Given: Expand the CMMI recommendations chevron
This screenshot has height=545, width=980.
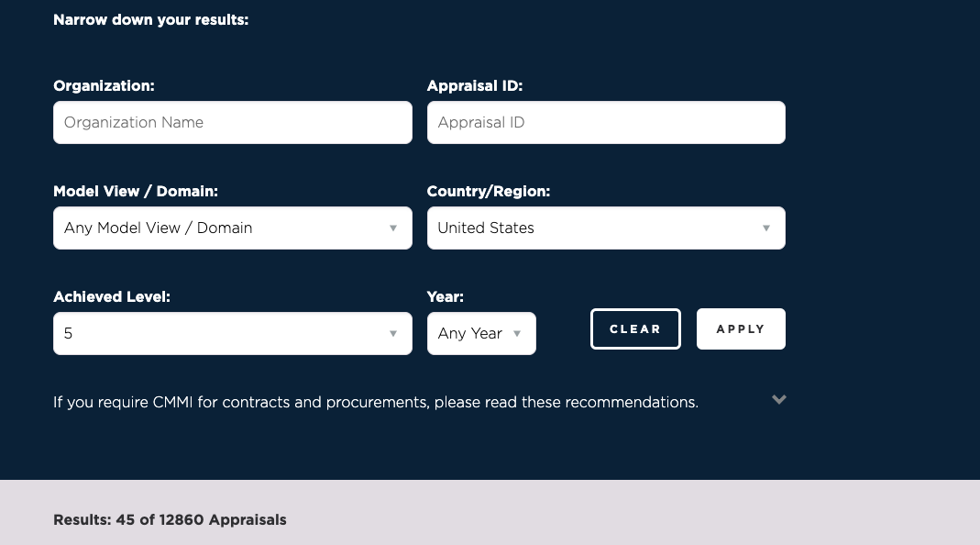Looking at the screenshot, I should [779, 399].
